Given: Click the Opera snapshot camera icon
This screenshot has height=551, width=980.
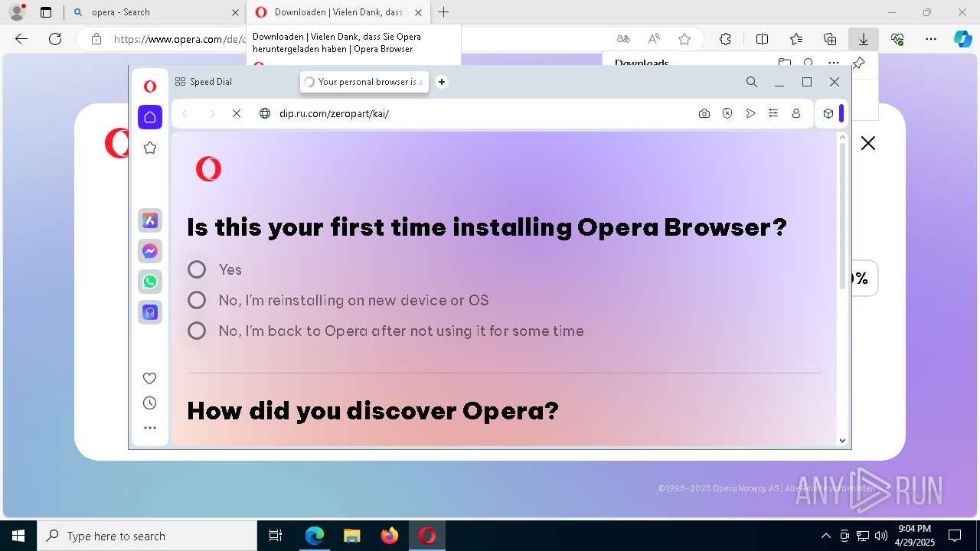Looking at the screenshot, I should (x=704, y=113).
